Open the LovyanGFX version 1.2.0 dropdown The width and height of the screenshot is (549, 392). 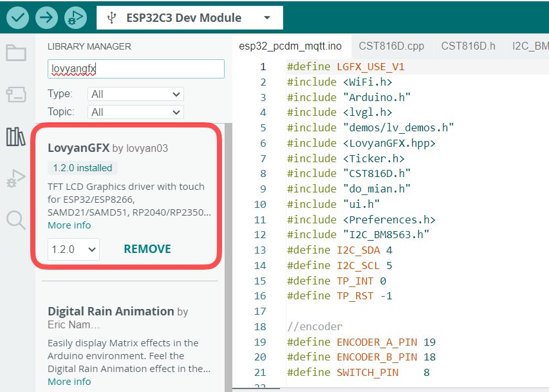[x=73, y=249]
